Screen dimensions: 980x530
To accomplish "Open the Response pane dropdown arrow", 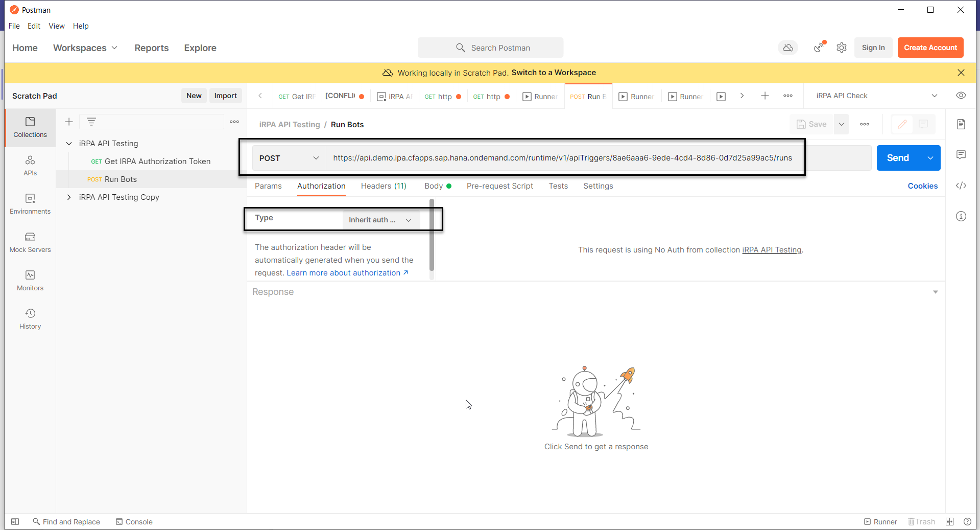I will [x=936, y=292].
